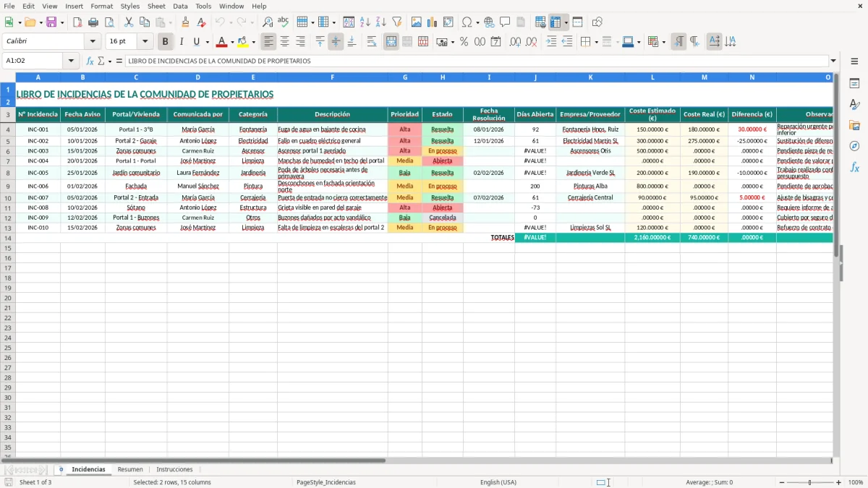Toggle Wrap Text button

pos(372,42)
